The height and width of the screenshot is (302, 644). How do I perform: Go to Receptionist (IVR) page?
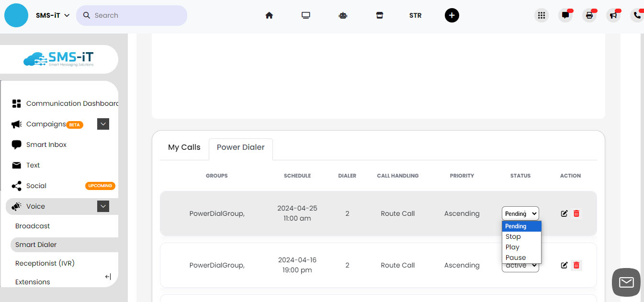coord(45,263)
